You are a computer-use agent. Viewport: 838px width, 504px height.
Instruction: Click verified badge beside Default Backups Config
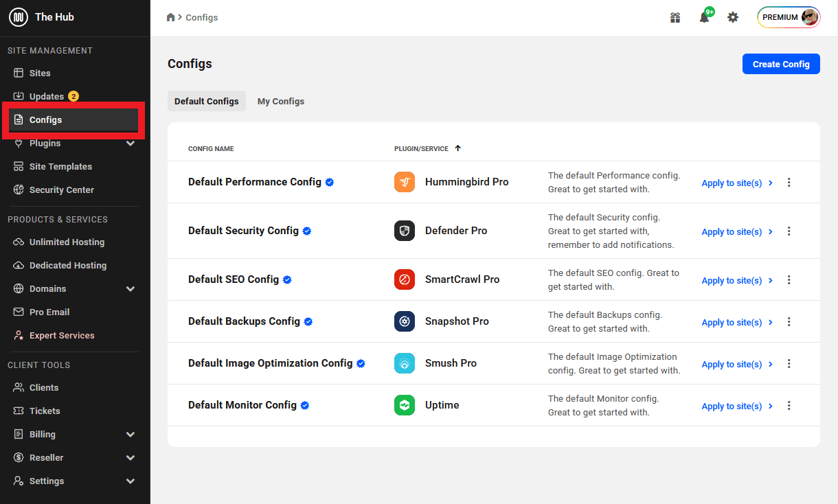pos(308,322)
